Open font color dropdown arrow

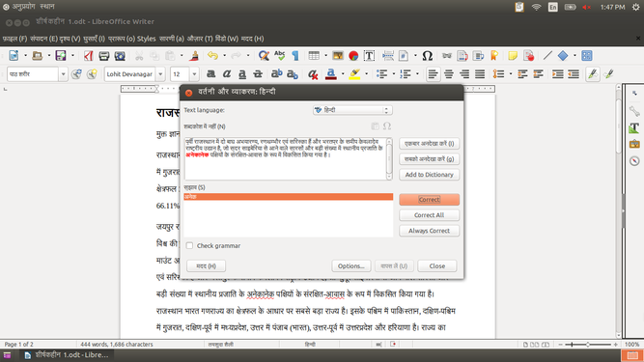pos(343,74)
